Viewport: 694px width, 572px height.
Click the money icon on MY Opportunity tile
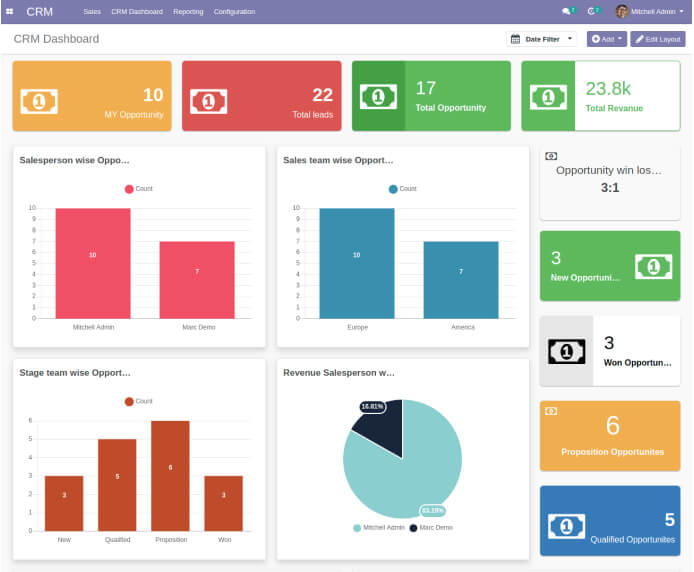[39, 101]
